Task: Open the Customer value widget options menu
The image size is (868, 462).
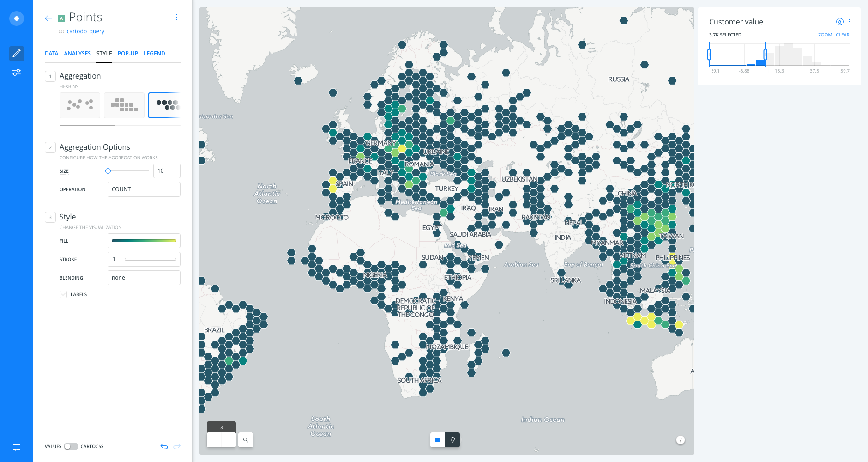Action: coord(848,22)
